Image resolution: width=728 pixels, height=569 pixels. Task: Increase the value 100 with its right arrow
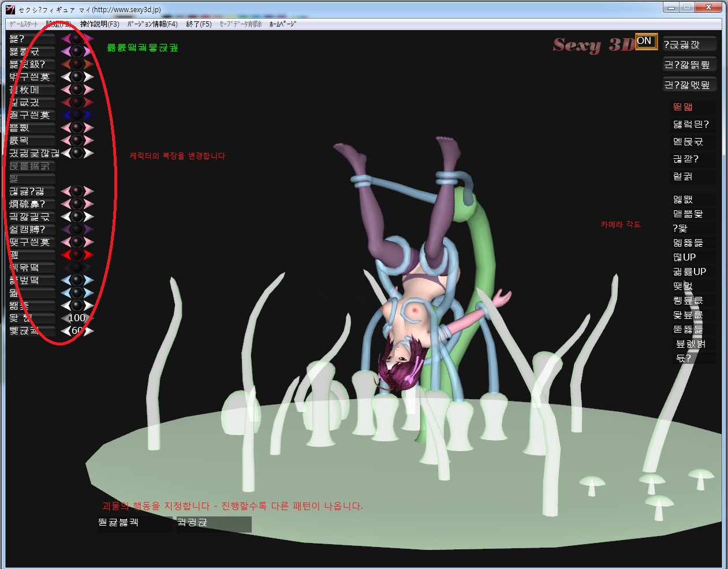click(89, 318)
